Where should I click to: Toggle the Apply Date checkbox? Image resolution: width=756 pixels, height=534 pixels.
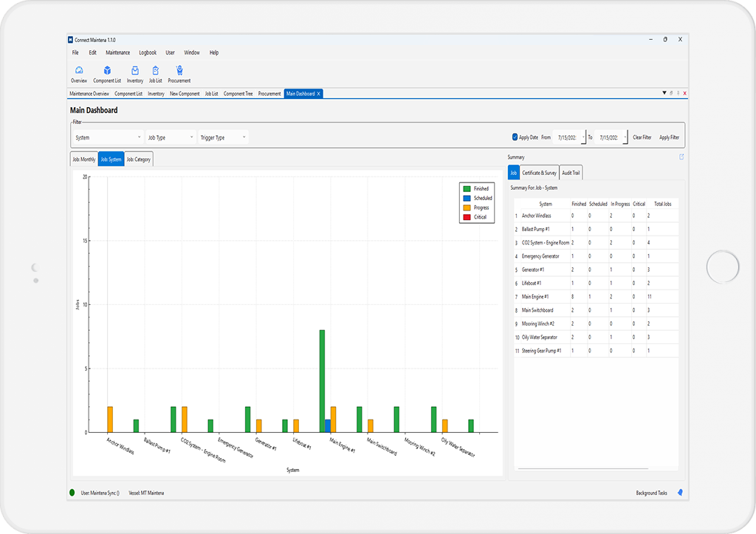click(x=515, y=137)
